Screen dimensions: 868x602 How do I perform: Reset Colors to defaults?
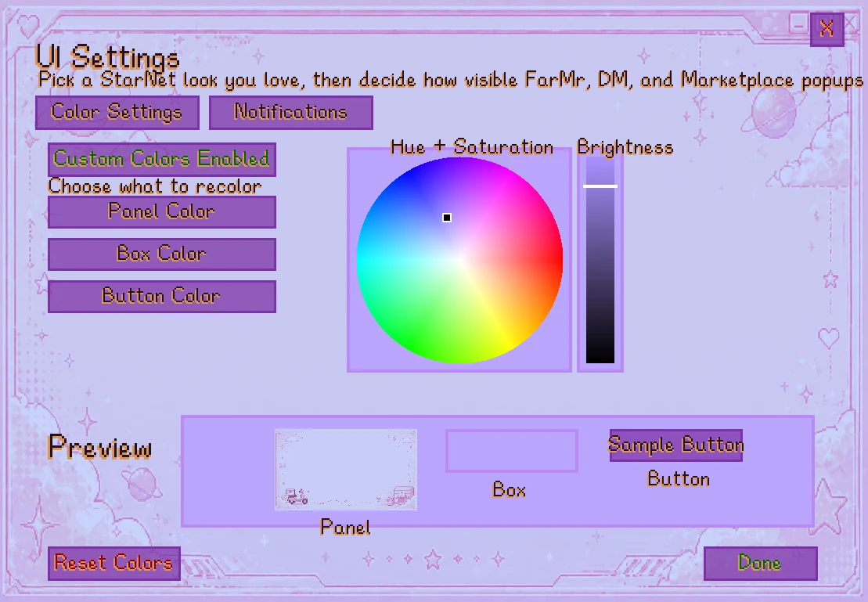[x=114, y=563]
